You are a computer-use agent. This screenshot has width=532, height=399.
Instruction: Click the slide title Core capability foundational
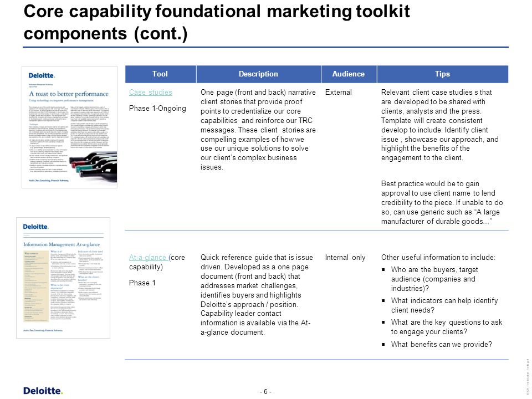coord(217,22)
